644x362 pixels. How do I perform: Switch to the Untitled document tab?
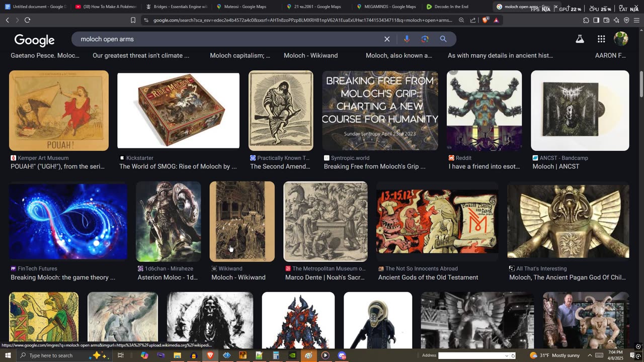35,7
